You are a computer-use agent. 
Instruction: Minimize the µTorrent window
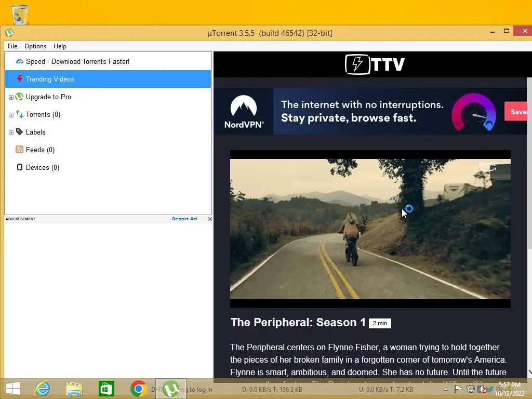pyautogui.click(x=493, y=32)
